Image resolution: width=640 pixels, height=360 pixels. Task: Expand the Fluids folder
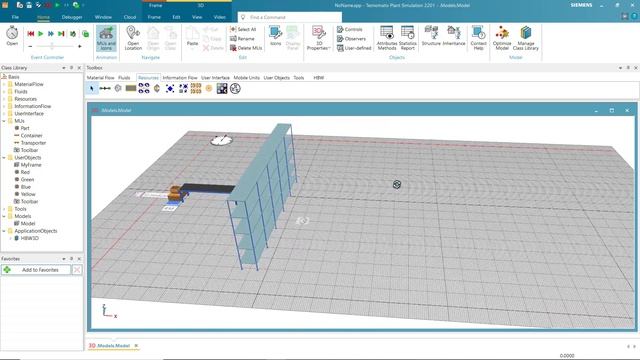(x=4, y=91)
